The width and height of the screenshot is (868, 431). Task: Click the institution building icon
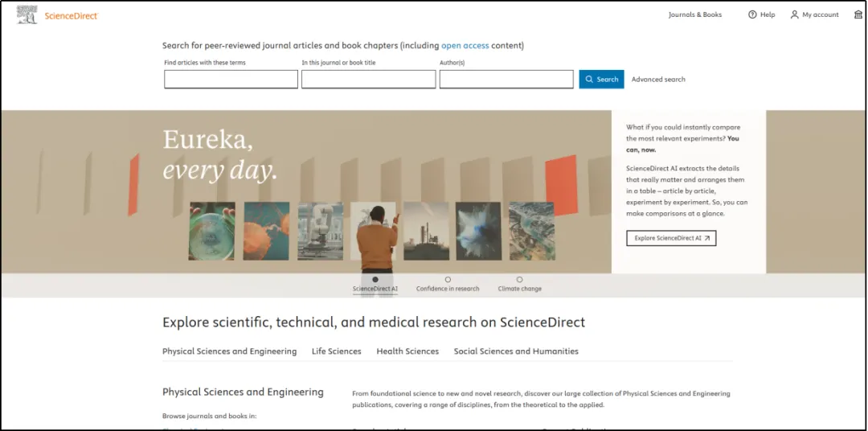[x=858, y=14]
